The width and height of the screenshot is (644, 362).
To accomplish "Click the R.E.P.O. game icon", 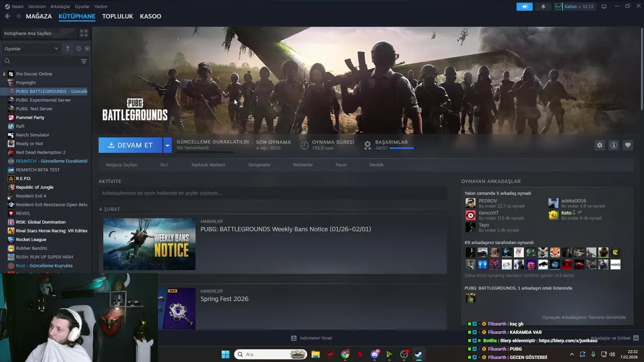I will [x=11, y=178].
